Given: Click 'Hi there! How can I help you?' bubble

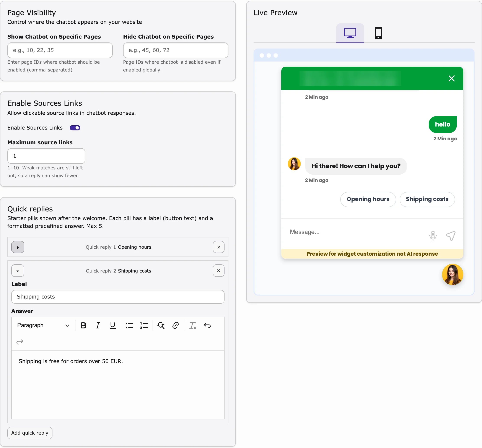Looking at the screenshot, I should [x=356, y=166].
